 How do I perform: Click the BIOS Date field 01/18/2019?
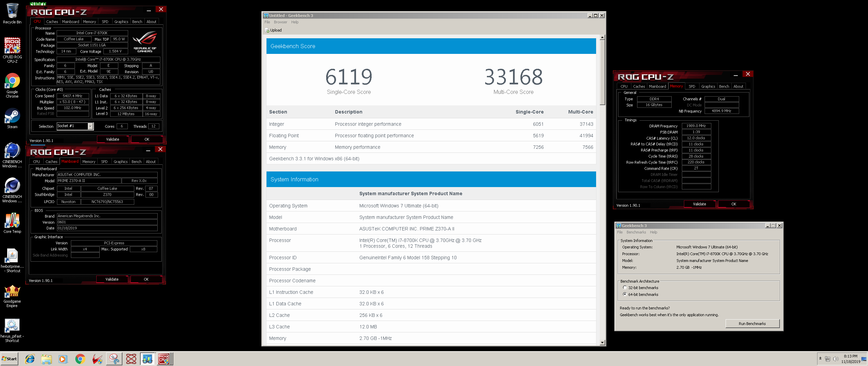click(x=107, y=228)
